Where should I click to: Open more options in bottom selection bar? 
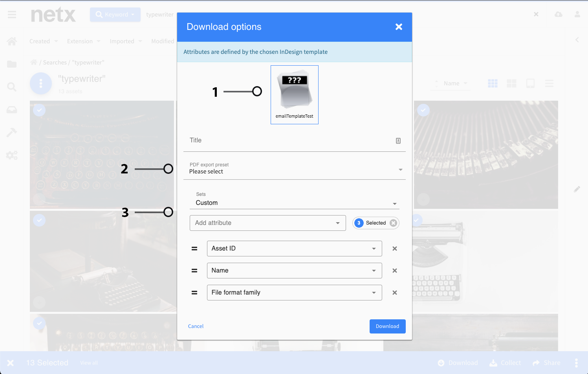click(576, 363)
